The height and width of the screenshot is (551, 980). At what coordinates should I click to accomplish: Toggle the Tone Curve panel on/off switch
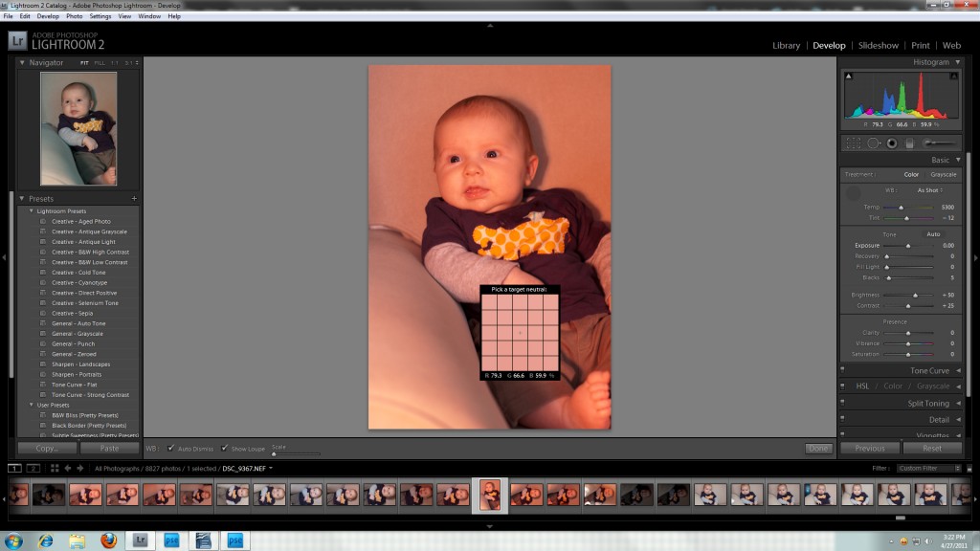click(x=842, y=370)
